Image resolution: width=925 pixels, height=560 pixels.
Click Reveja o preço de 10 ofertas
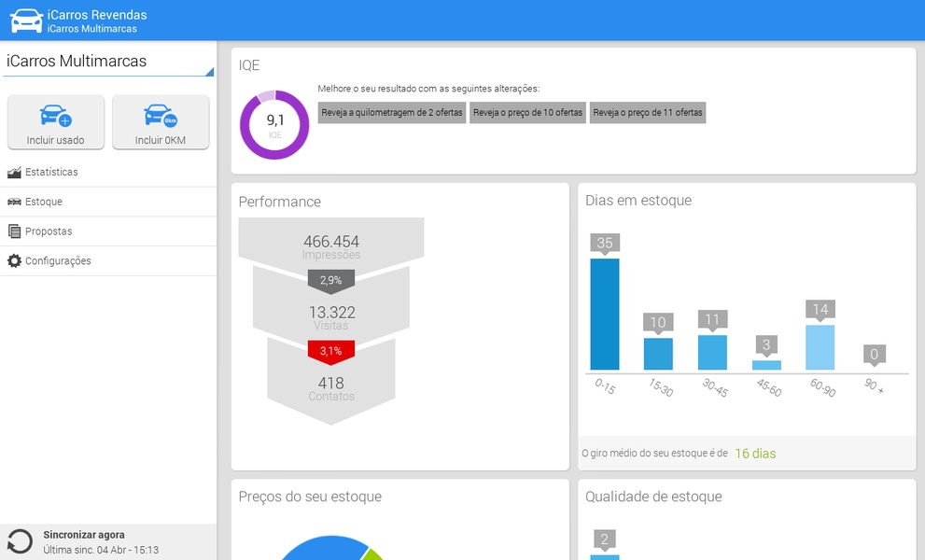point(527,113)
